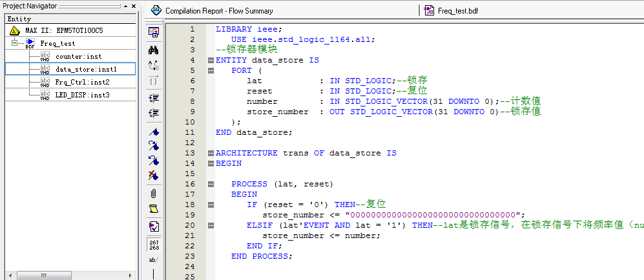Click 'END IF;' on line 22
The image size is (644, 280).
(x=264, y=246)
